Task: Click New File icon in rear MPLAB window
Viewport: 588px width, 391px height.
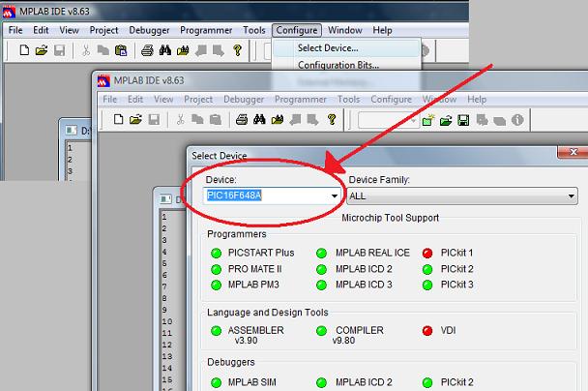Action: 24,50
